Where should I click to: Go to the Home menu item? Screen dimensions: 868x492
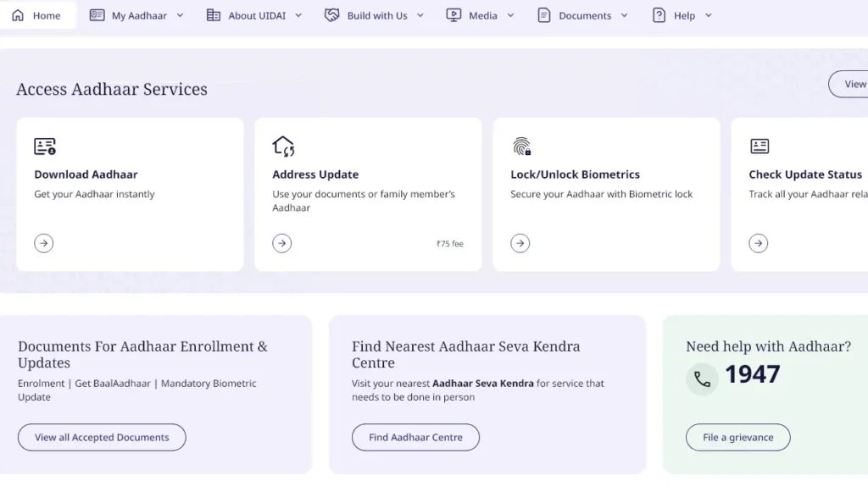(36, 15)
